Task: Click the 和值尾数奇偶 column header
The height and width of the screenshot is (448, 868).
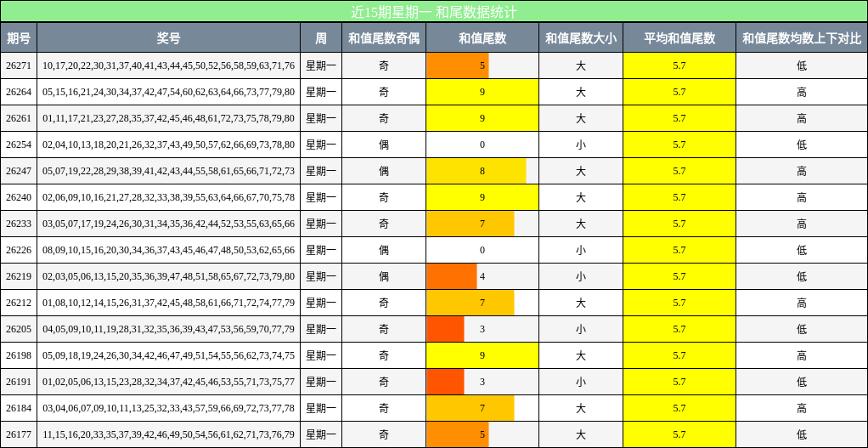Action: 384,37
